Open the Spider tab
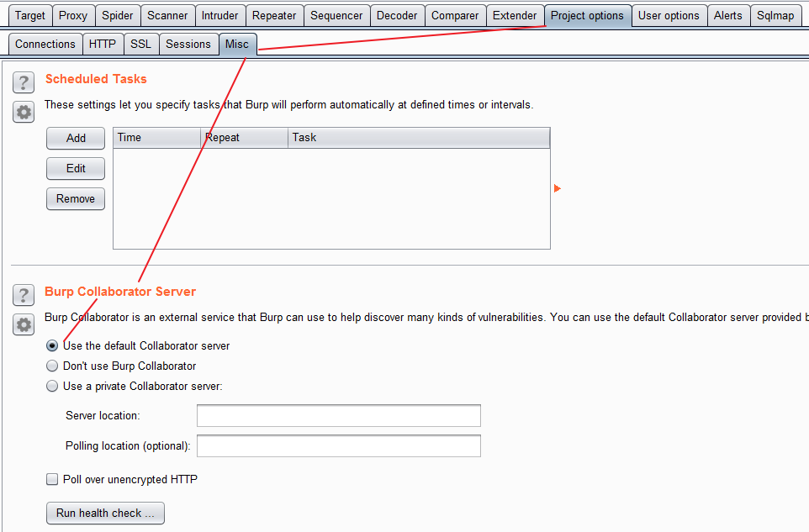Viewport: 809px width, 532px height. (118, 15)
